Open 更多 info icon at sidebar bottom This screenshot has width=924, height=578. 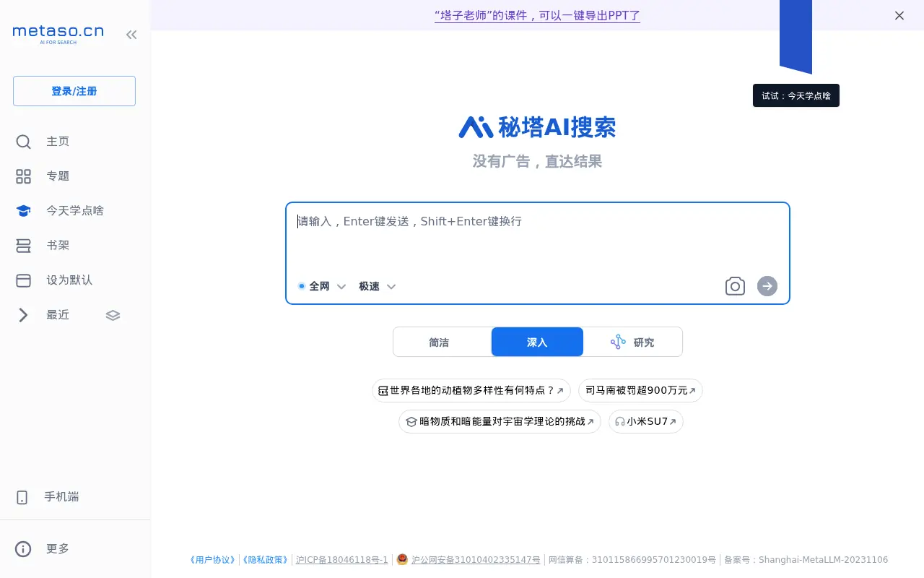click(22, 548)
